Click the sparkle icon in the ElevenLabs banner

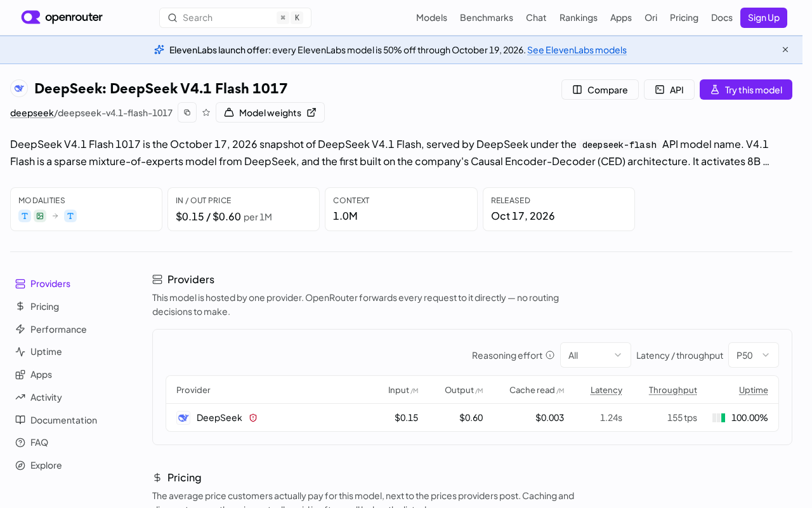[x=159, y=50]
